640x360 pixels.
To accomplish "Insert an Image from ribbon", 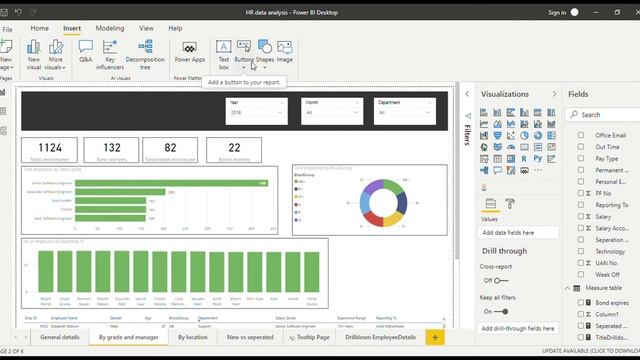I will (284, 51).
